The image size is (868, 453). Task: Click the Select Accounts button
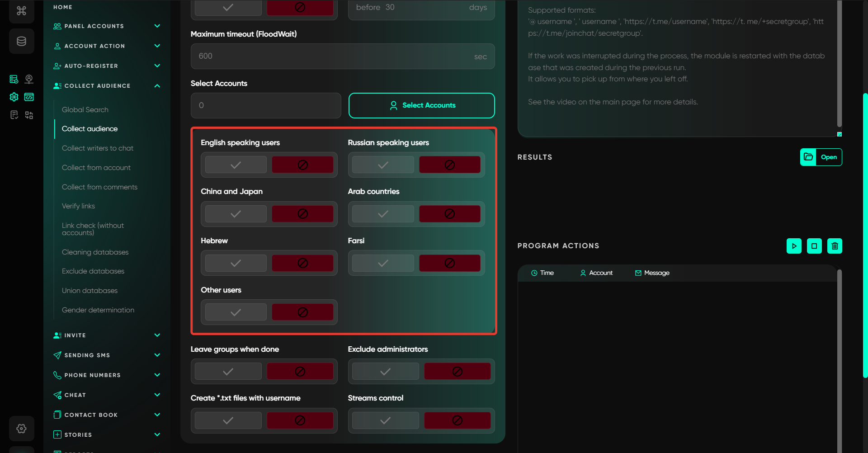pos(421,105)
